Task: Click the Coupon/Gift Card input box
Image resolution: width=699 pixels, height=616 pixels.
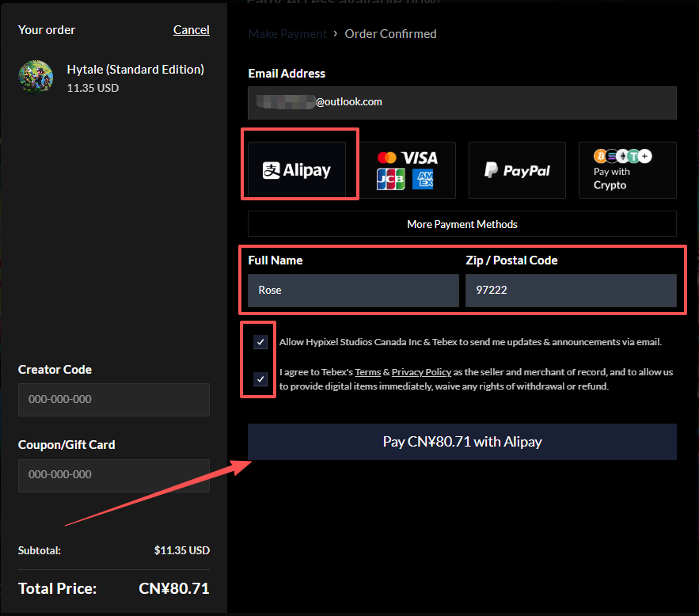Action: 114,475
